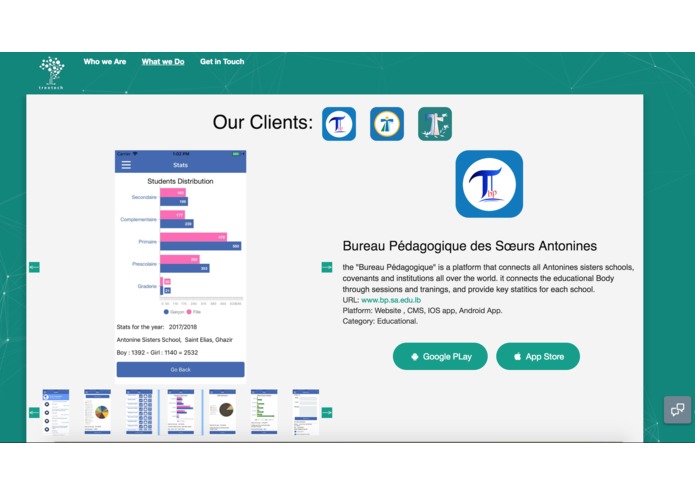This screenshot has height=494, width=695.
Task: Click the Complementaire row label in chart
Action: click(x=139, y=219)
